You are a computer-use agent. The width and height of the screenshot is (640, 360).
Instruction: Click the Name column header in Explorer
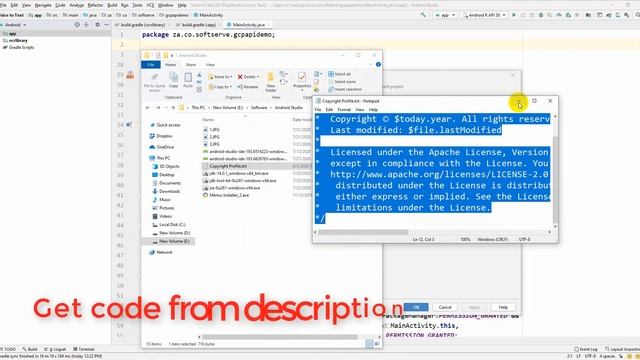coord(208,120)
